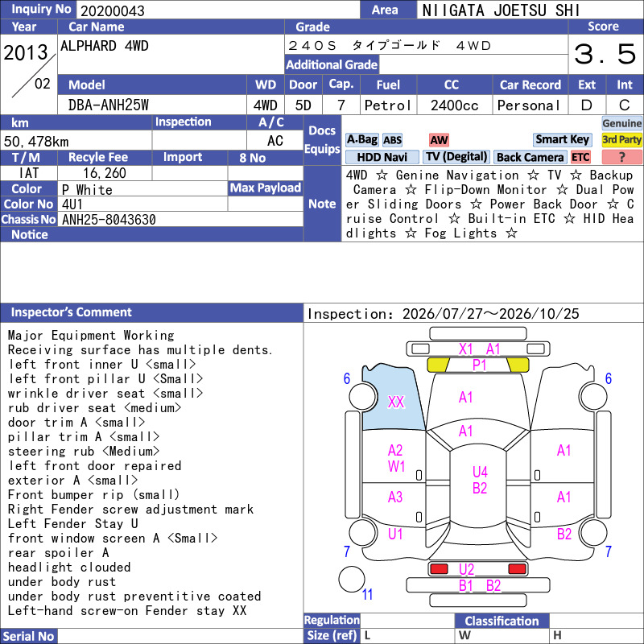Select the Back Camera badge
The image size is (644, 644).
(x=530, y=157)
